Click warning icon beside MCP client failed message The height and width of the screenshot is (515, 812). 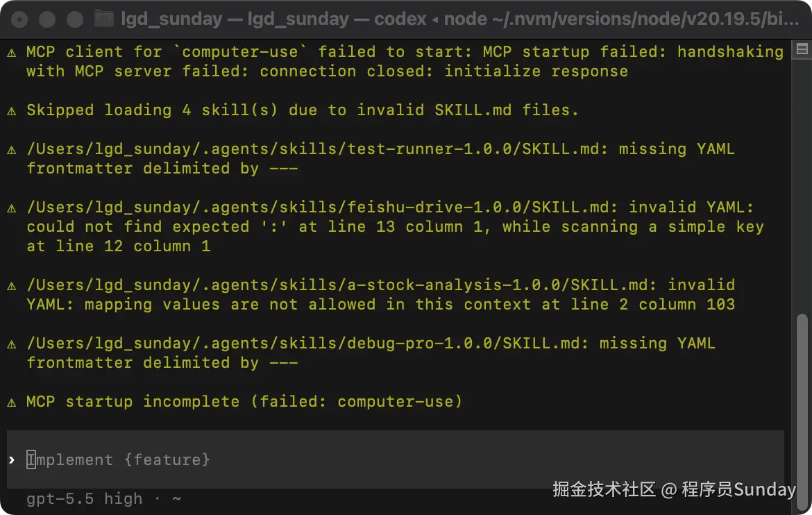click(x=11, y=52)
